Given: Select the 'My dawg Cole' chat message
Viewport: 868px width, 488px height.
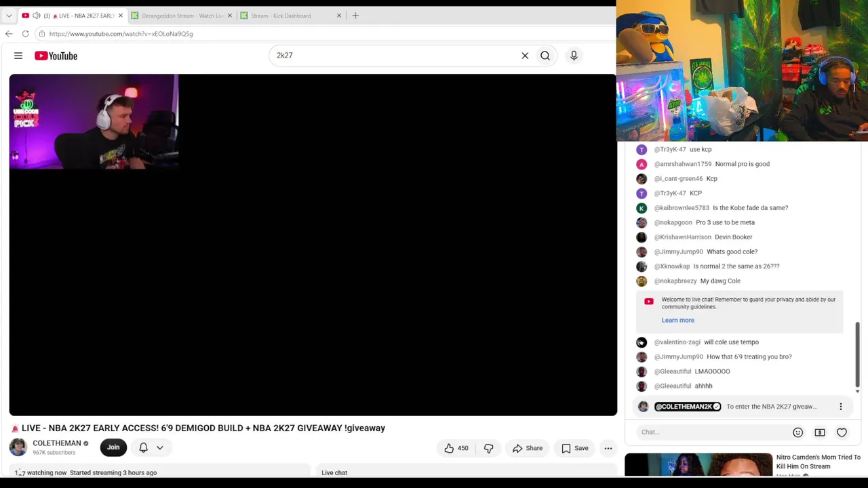Looking at the screenshot, I should tap(720, 281).
